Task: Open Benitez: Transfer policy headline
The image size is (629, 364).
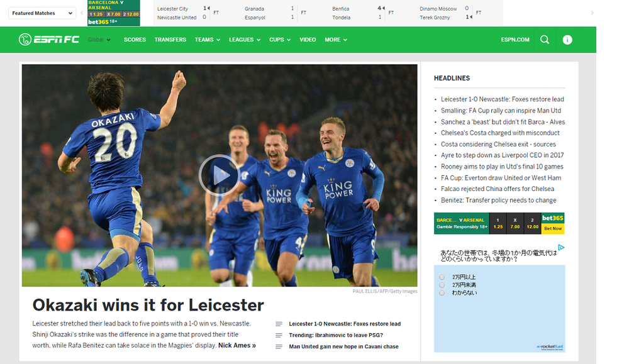Action: (x=499, y=200)
